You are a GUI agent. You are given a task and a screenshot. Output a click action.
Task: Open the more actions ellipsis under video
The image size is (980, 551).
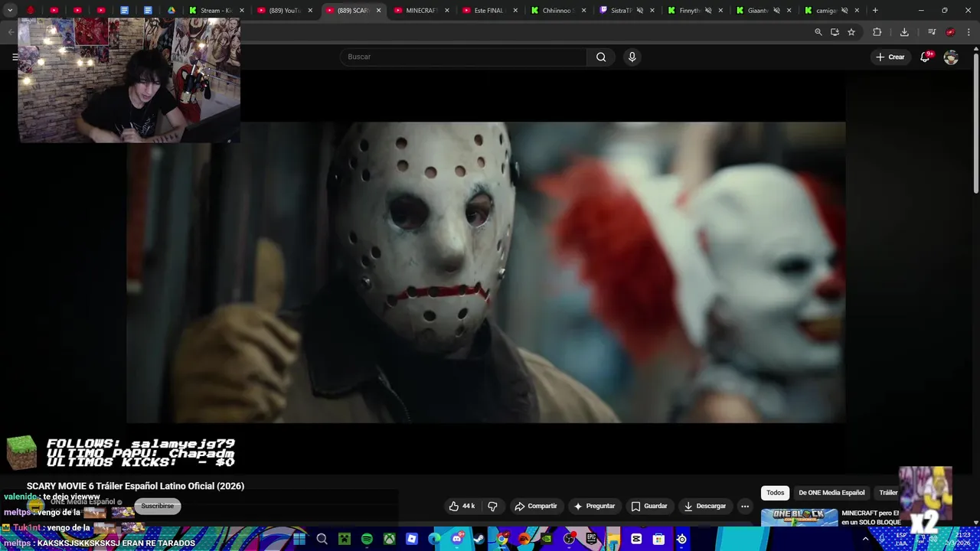tap(745, 506)
